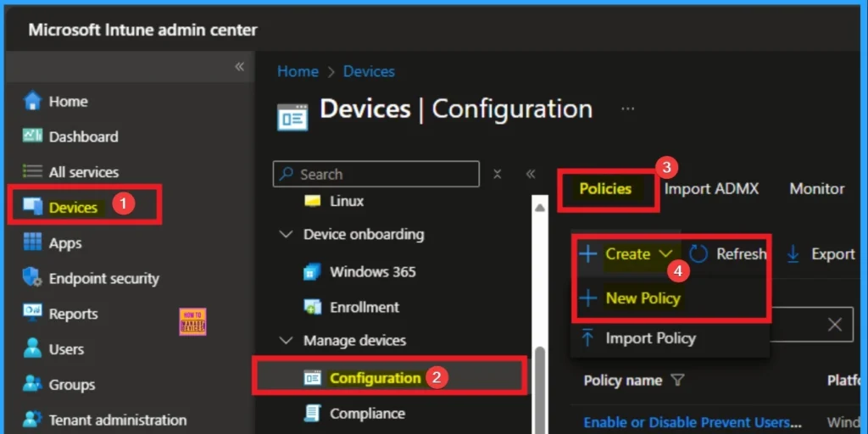The height and width of the screenshot is (434, 868).
Task: Switch to the Policies tab
Action: click(x=605, y=189)
